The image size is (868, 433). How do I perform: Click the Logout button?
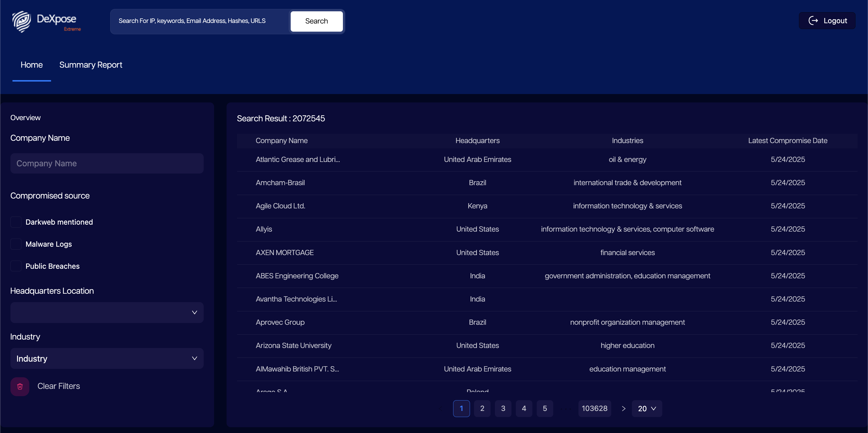(x=827, y=21)
